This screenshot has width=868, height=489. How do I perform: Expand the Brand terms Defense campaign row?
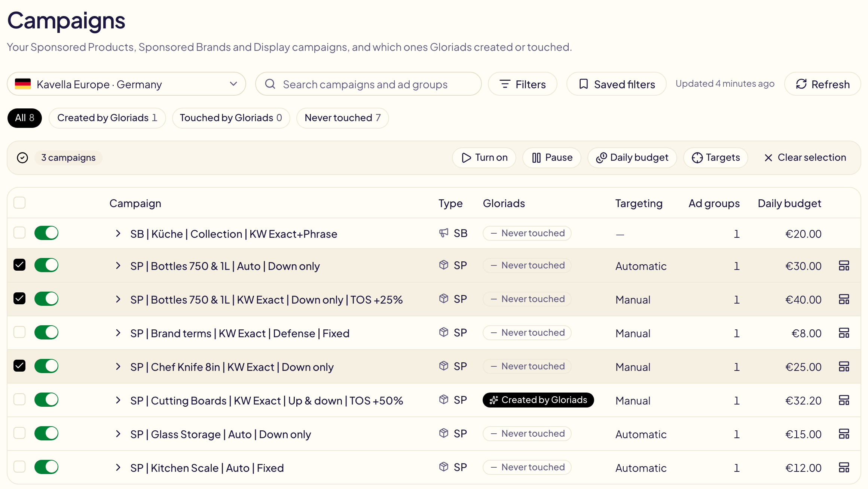tap(118, 333)
